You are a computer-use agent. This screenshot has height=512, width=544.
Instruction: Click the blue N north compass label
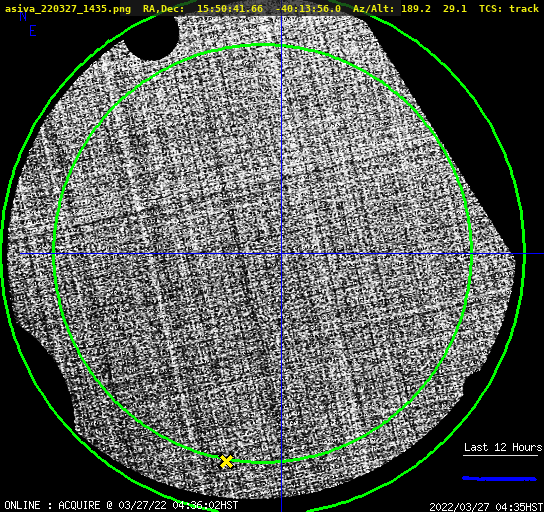coord(23,16)
